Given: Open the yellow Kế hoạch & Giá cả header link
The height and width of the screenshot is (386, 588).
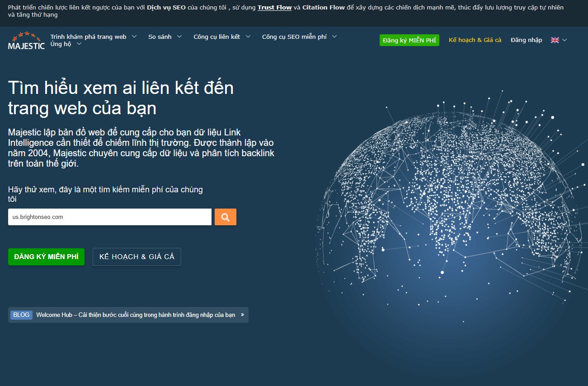Looking at the screenshot, I should (475, 40).
